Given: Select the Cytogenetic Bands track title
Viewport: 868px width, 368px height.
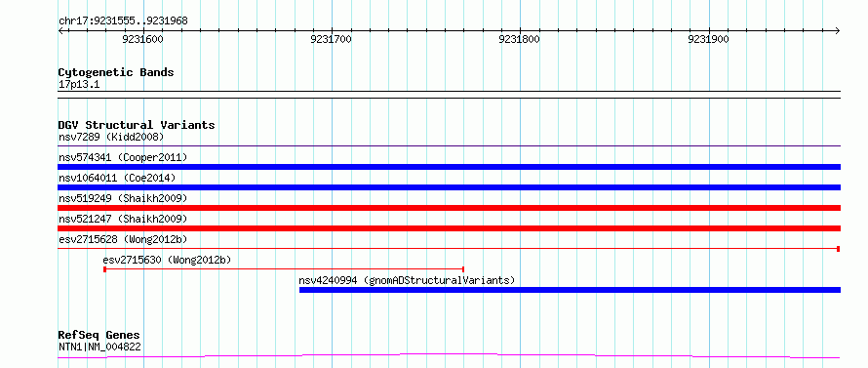Looking at the screenshot, I should pyautogui.click(x=116, y=72).
